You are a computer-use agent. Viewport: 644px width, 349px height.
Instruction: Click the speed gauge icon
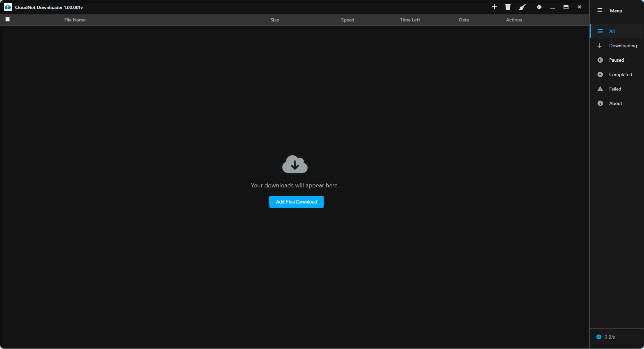(x=599, y=337)
